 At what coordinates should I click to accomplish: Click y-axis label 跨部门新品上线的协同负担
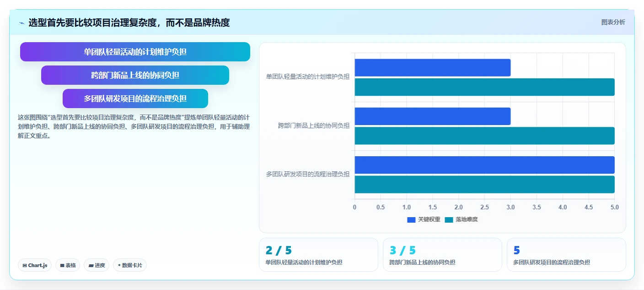tap(314, 126)
